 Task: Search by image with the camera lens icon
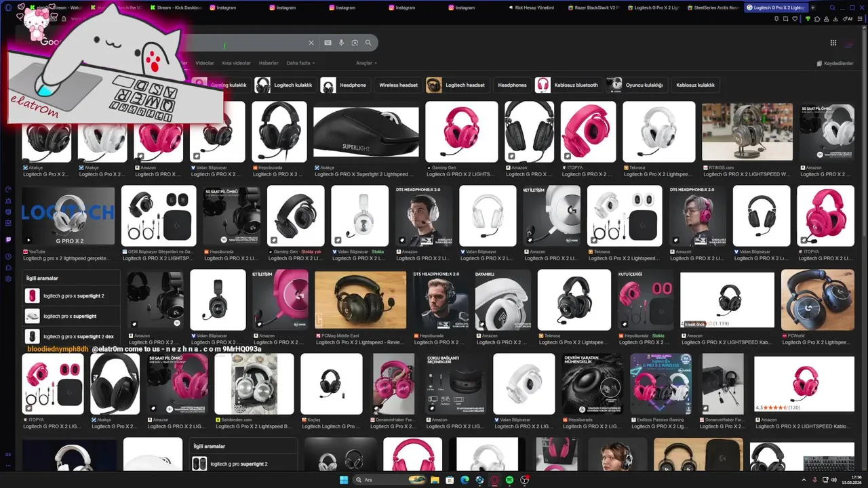(x=355, y=43)
